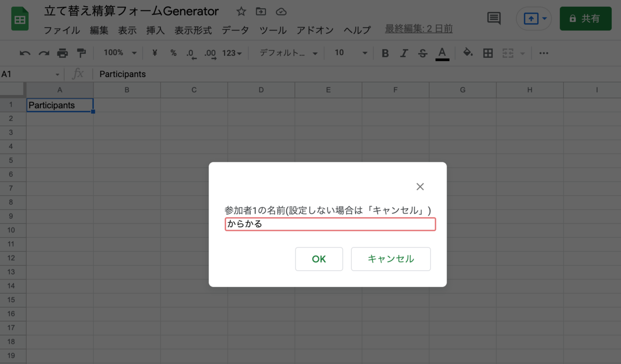621x364 pixels.
Task: Open the borders tool
Action: coord(488,53)
